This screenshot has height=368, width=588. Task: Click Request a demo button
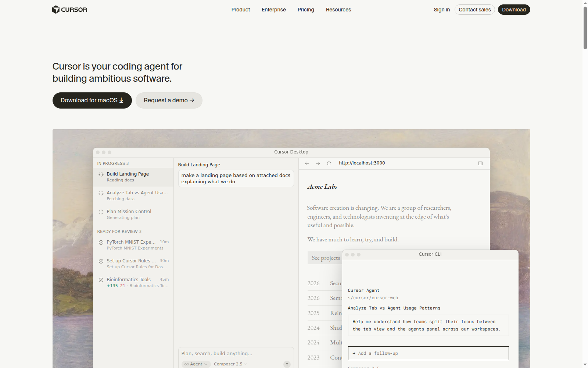[169, 100]
